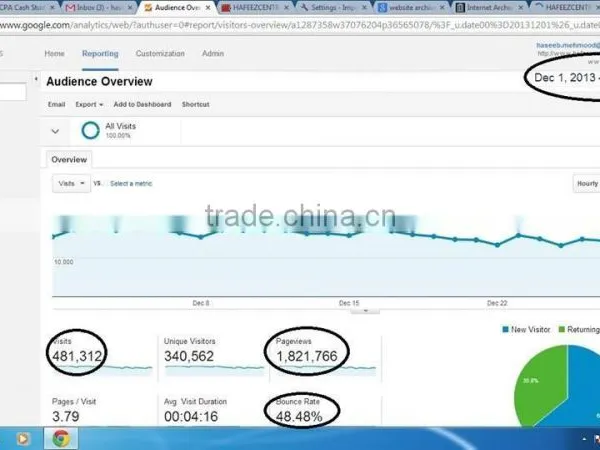Image resolution: width=600 pixels, height=450 pixels.
Task: Click the All Visits segment circle icon
Action: click(91, 130)
